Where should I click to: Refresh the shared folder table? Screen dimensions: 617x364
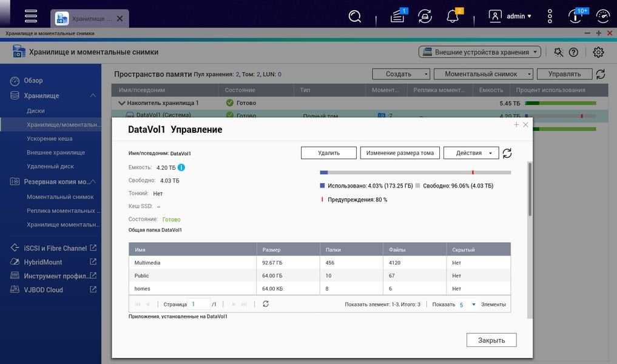[x=266, y=304]
